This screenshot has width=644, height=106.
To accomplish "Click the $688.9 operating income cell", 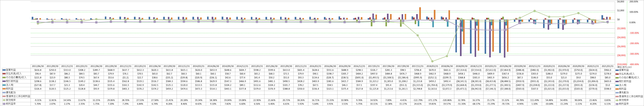I will [345, 70].
